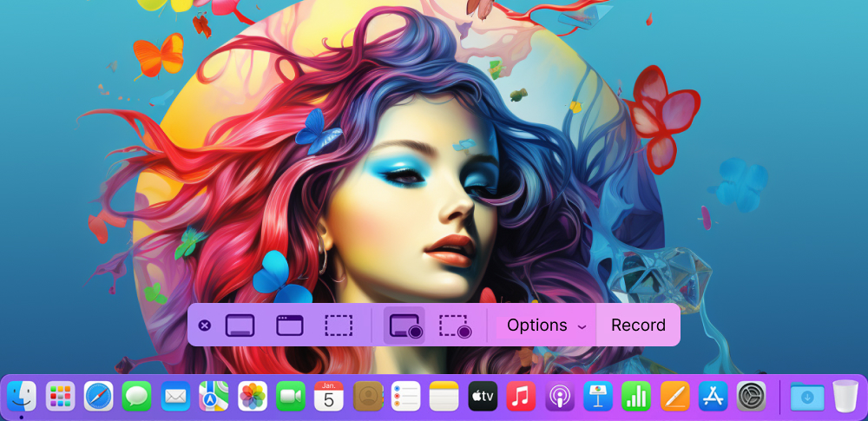Select Capture Selected Window mode
This screenshot has height=421, width=868.
coord(290,326)
